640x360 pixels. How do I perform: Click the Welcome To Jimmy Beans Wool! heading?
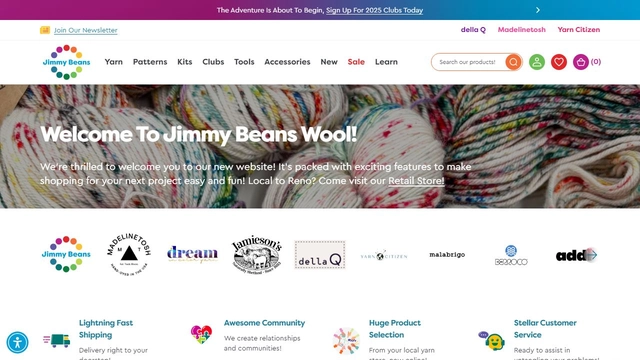coord(199,134)
